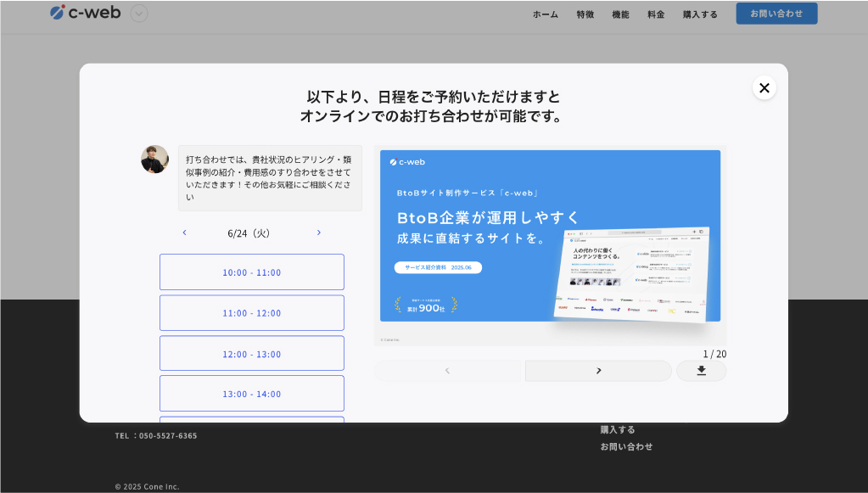Open 料金 pricing page link
This screenshot has height=493, width=868.
tap(656, 14)
